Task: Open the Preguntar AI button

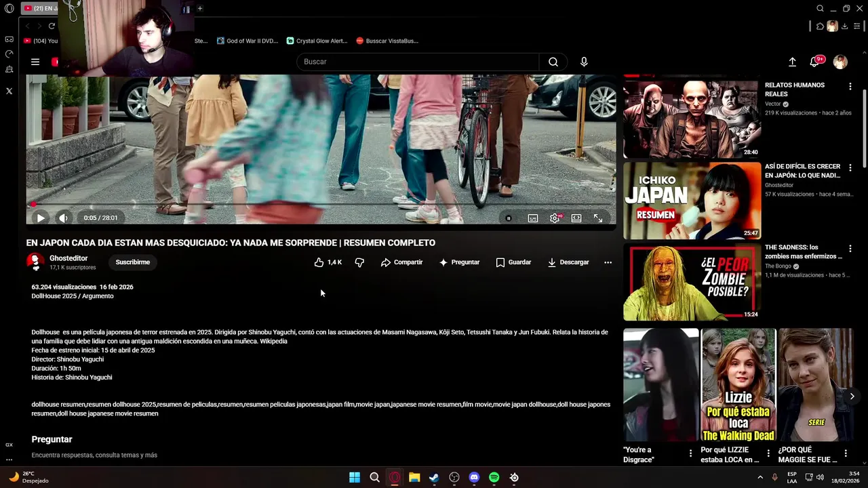Action: pyautogui.click(x=459, y=262)
